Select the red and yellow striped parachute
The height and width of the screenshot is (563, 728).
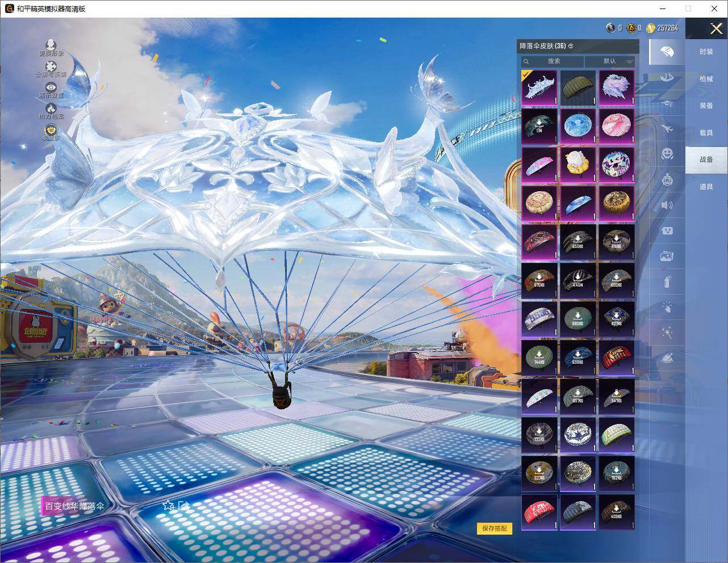point(617,358)
